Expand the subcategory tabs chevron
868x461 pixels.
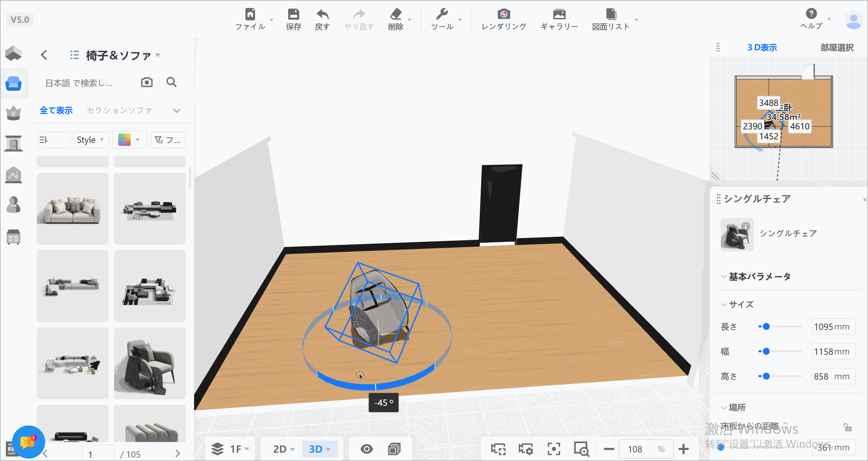(177, 110)
